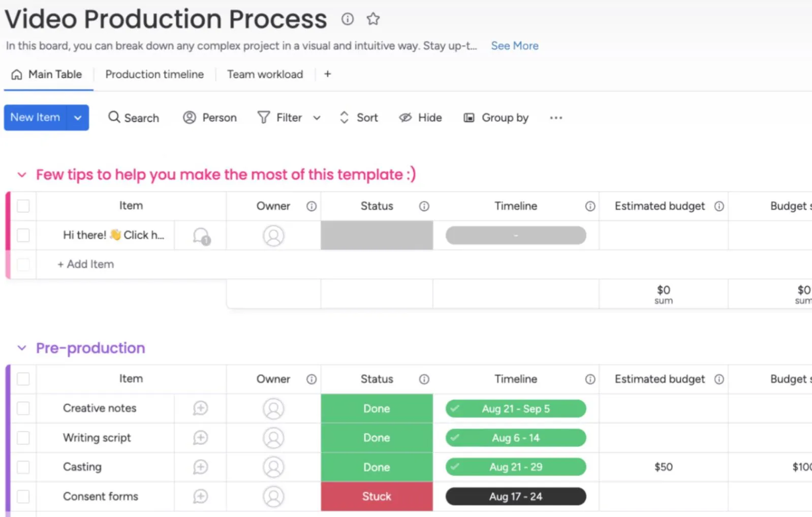The image size is (812, 517).
Task: Open the Aug 21 - 29 timeline
Action: 516,467
